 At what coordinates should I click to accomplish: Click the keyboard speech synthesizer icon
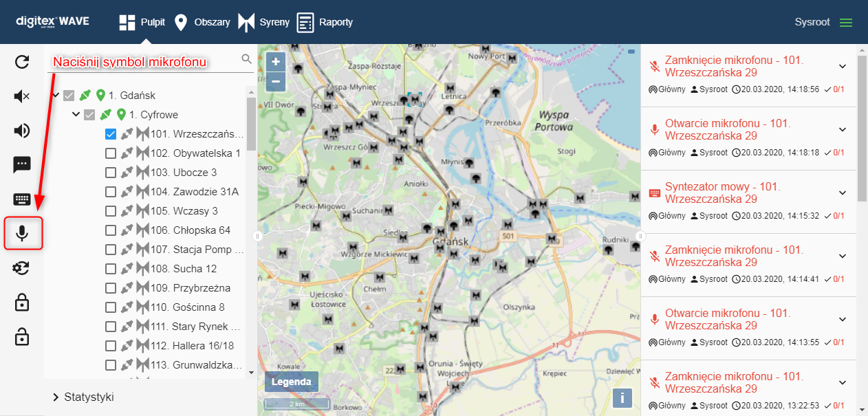click(x=22, y=199)
